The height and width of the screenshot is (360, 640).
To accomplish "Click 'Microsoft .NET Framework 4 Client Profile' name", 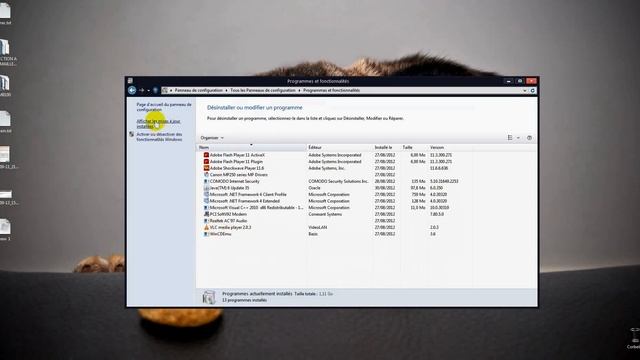I will click(248, 195).
